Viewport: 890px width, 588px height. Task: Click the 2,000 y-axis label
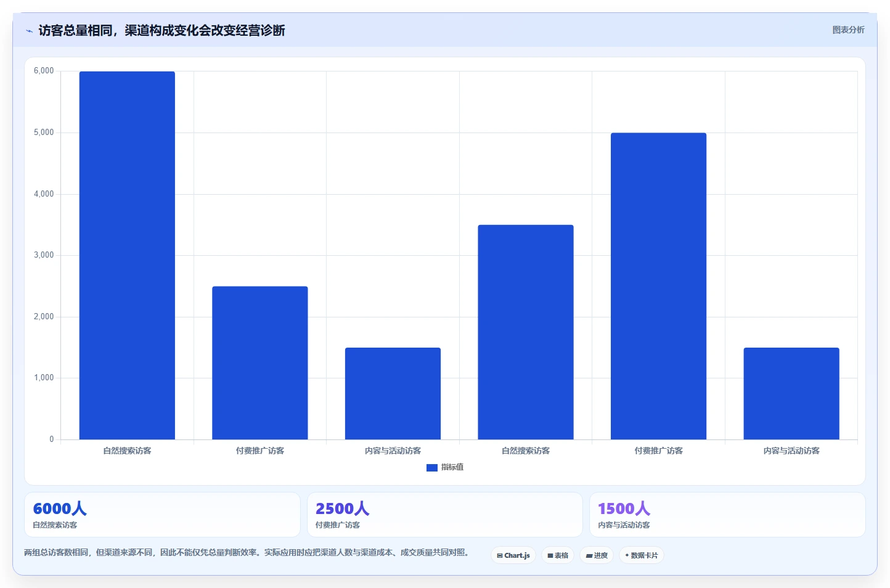(44, 317)
